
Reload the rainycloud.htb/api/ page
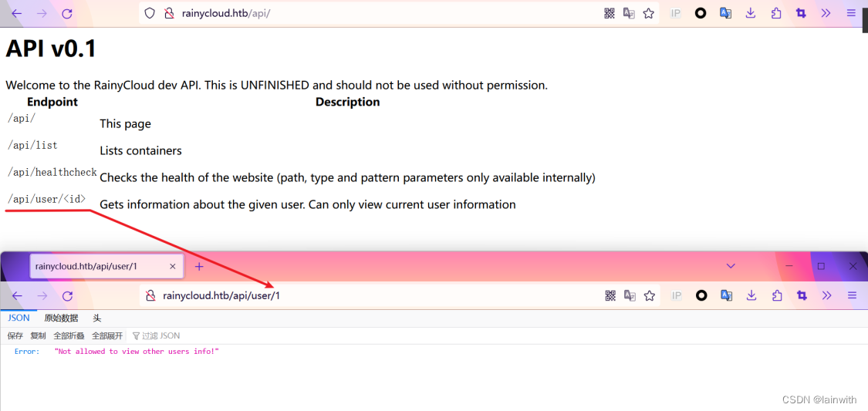[67, 14]
